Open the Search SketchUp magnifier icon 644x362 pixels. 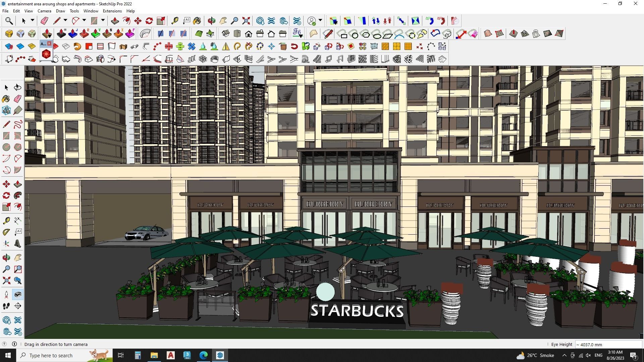[9, 21]
